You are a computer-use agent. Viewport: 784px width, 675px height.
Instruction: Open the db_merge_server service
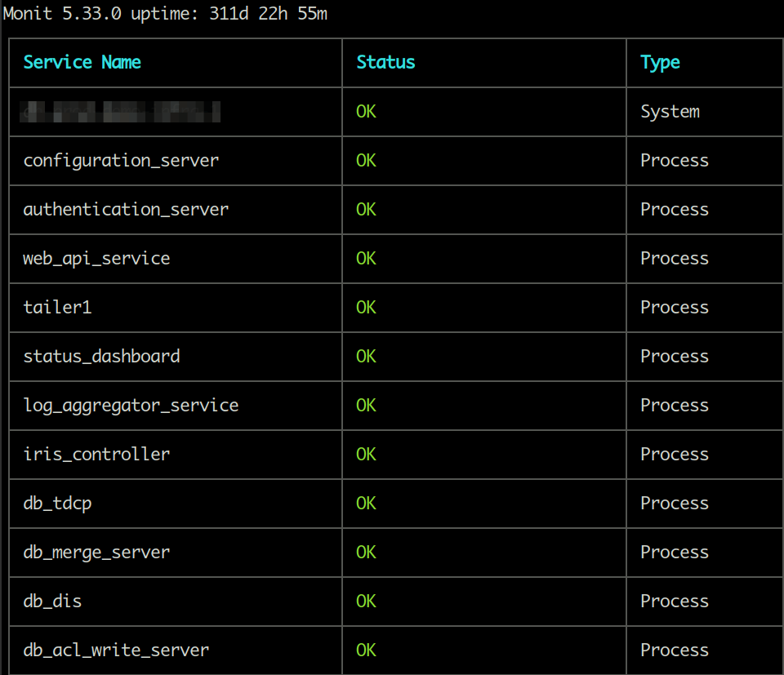[x=96, y=553]
